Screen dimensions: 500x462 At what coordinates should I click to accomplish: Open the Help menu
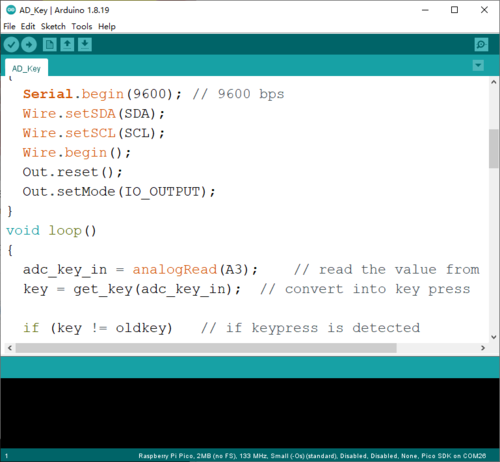tap(107, 26)
